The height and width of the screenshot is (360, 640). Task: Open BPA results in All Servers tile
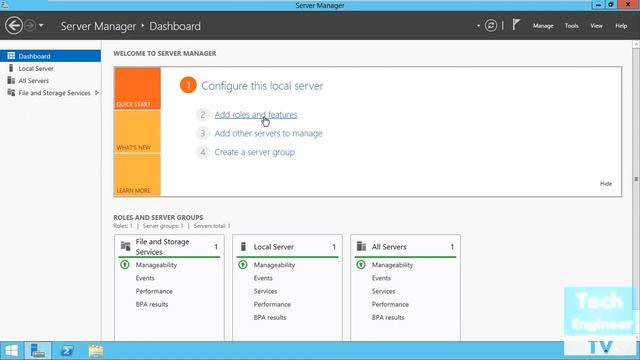tap(388, 317)
